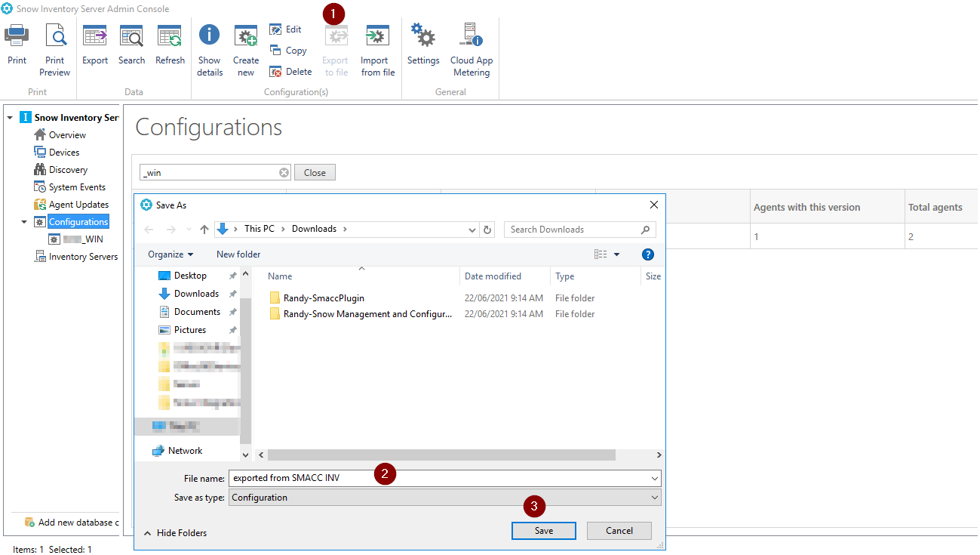The image size is (980, 555).
Task: Click the horizontal scrollbar in file list
Action: click(441, 455)
